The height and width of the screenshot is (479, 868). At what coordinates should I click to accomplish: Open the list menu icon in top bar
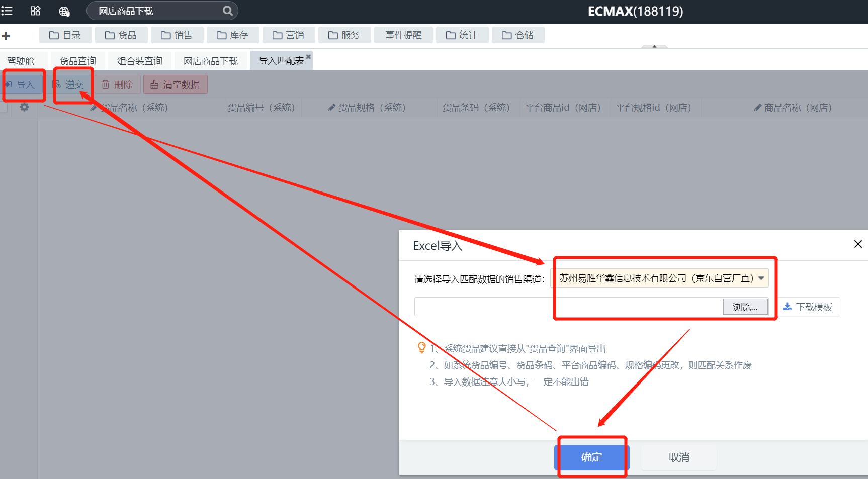7,11
